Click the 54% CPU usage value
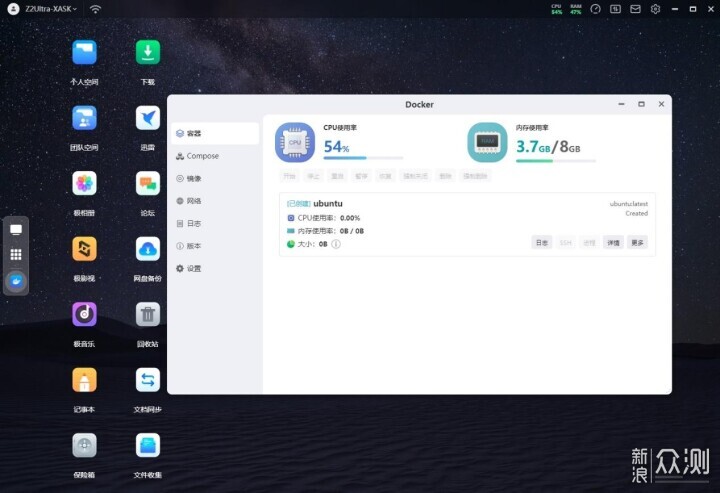 [337, 147]
